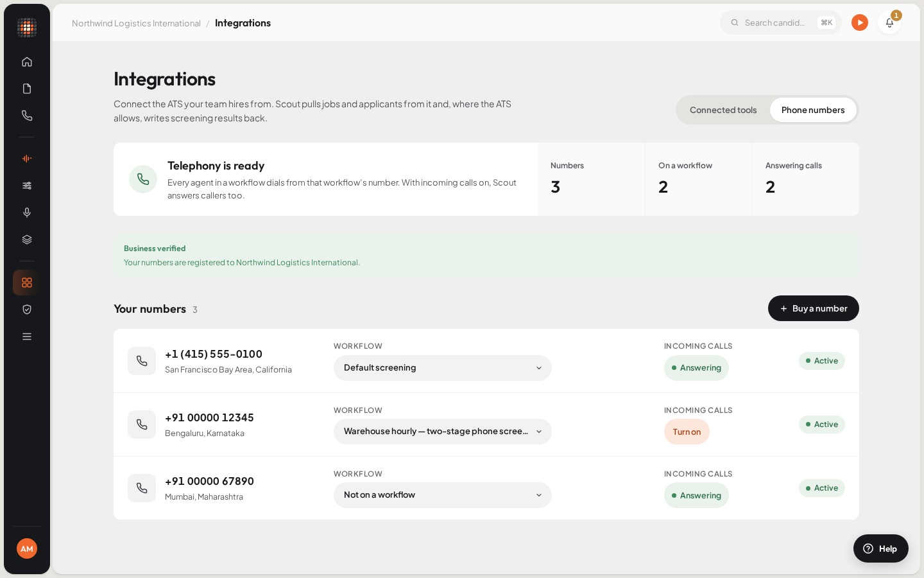Image resolution: width=924 pixels, height=578 pixels.
Task: Go to Northwind Logistics International breadcrumb
Action: click(136, 23)
